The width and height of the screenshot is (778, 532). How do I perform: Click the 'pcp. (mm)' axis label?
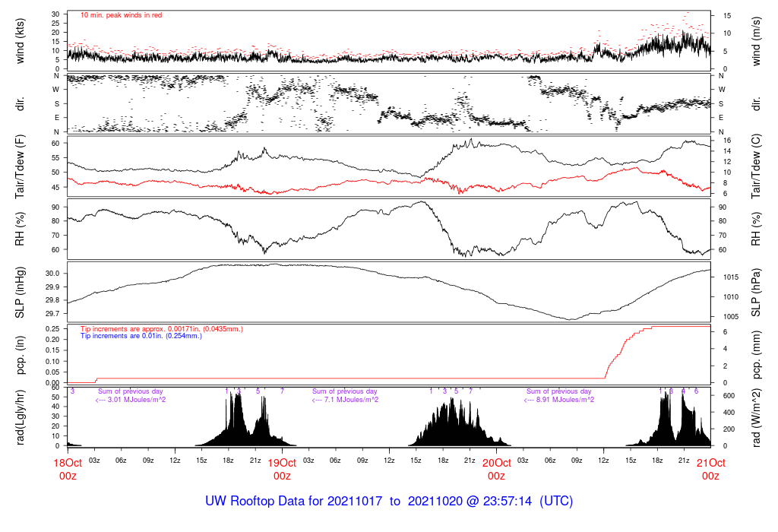(x=756, y=356)
